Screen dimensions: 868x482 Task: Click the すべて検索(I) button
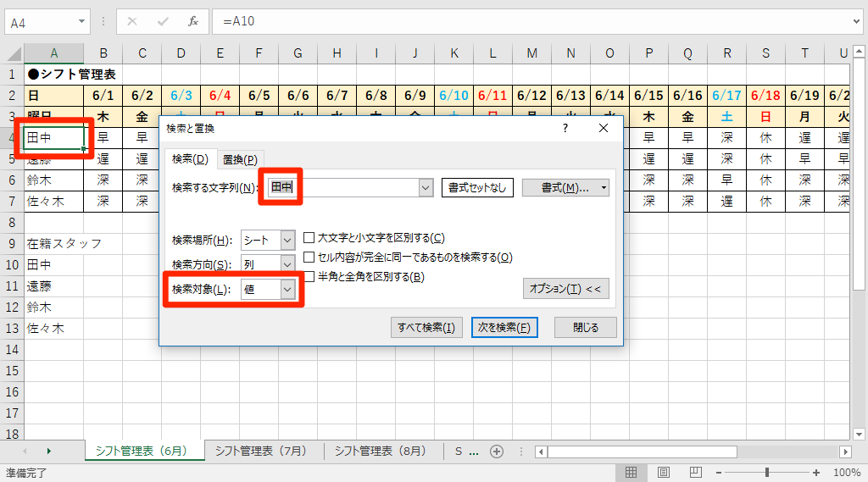(x=426, y=328)
